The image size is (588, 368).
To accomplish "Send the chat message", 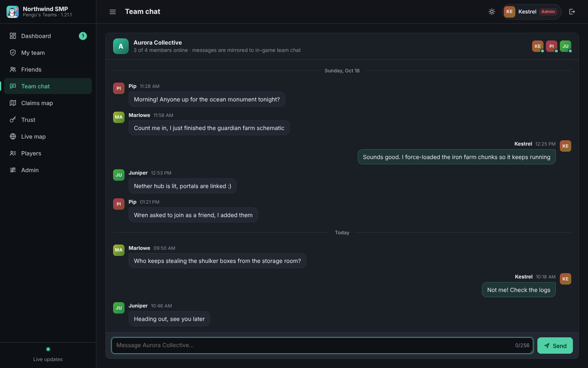I will pyautogui.click(x=555, y=346).
